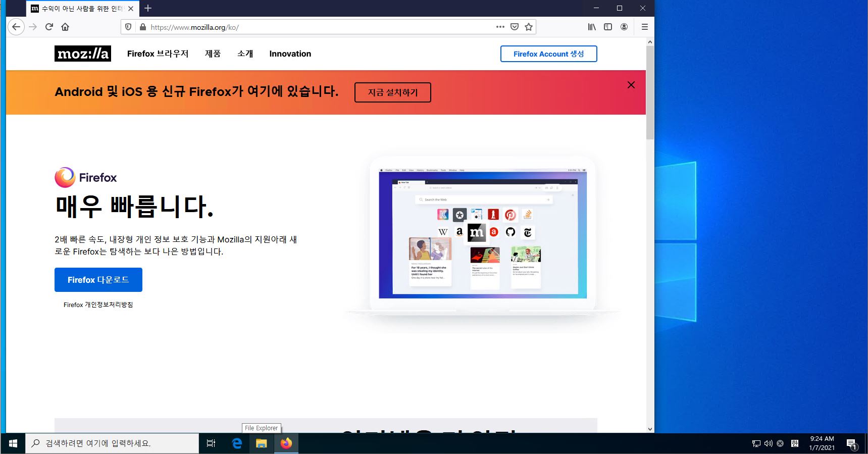The image size is (868, 454).
Task: Click the 지금 설치하기 banner button
Action: click(393, 92)
